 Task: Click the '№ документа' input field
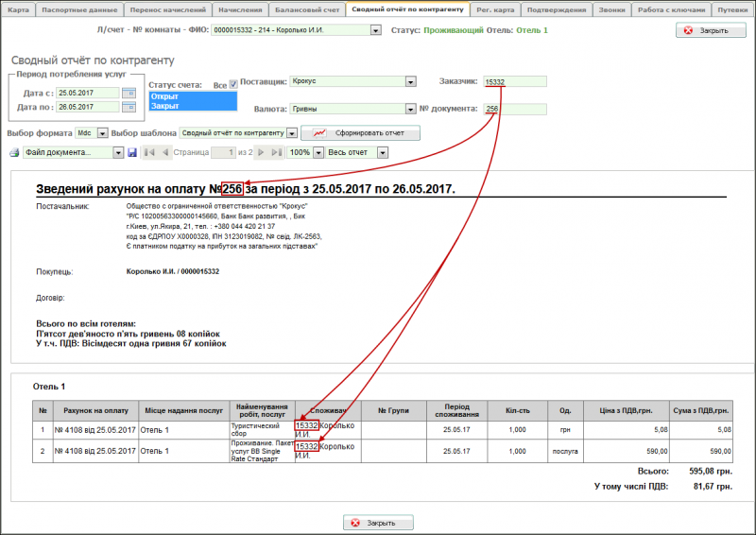[x=514, y=109]
